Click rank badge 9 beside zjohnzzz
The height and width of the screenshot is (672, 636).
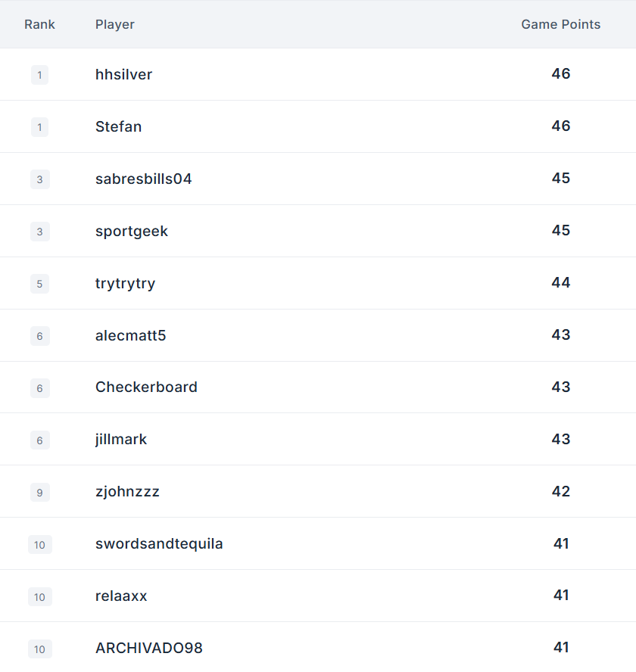pos(40,493)
